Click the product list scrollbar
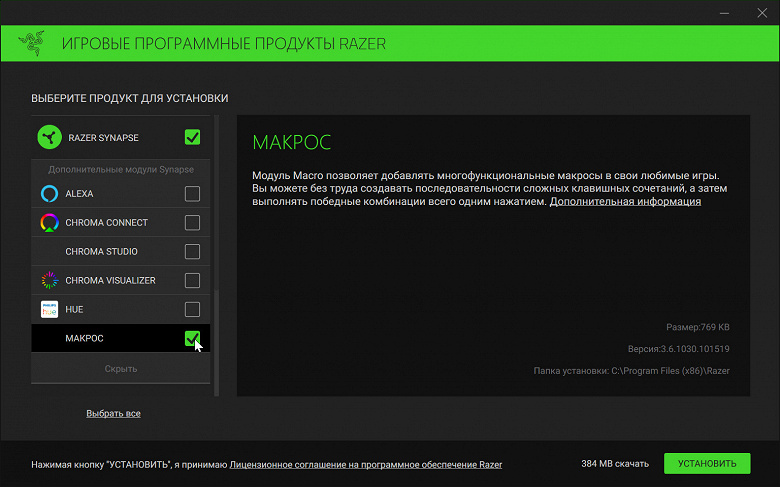 pos(216,256)
